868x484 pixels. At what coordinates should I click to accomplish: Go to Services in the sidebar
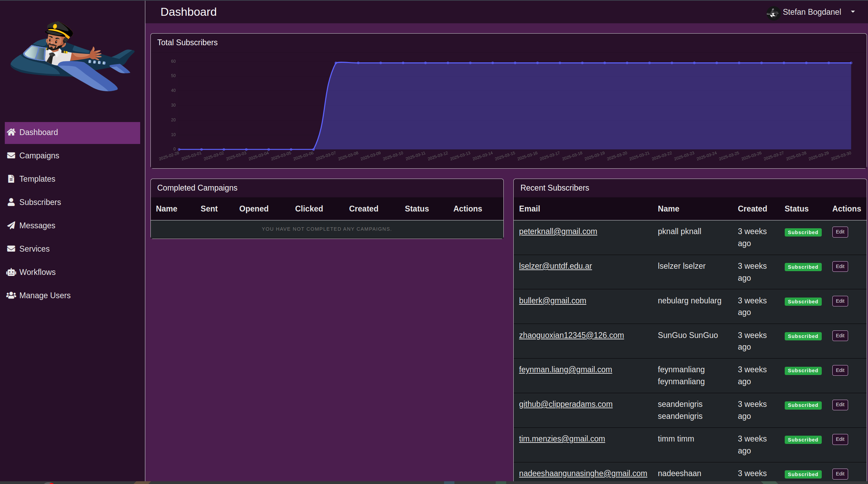(72, 249)
